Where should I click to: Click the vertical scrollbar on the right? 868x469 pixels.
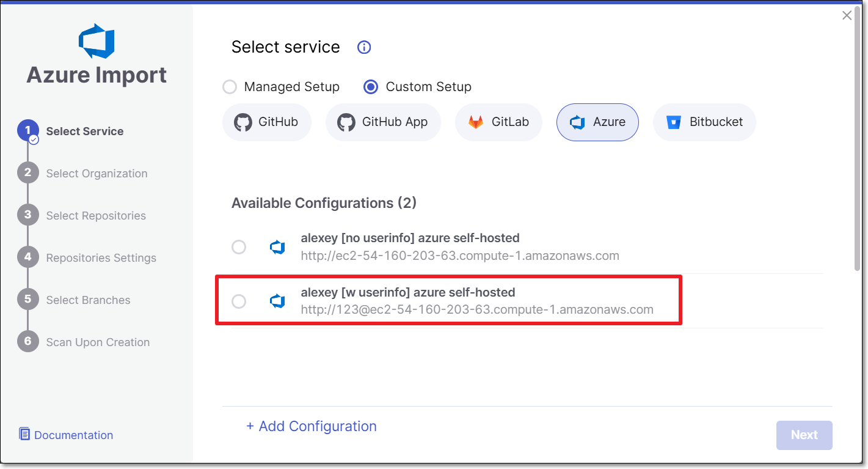coord(858,141)
